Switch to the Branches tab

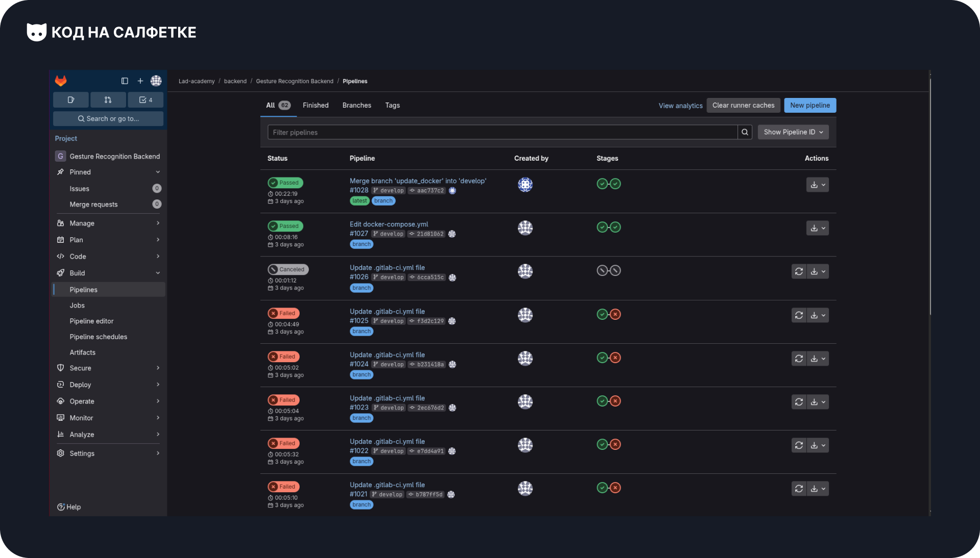tap(356, 105)
